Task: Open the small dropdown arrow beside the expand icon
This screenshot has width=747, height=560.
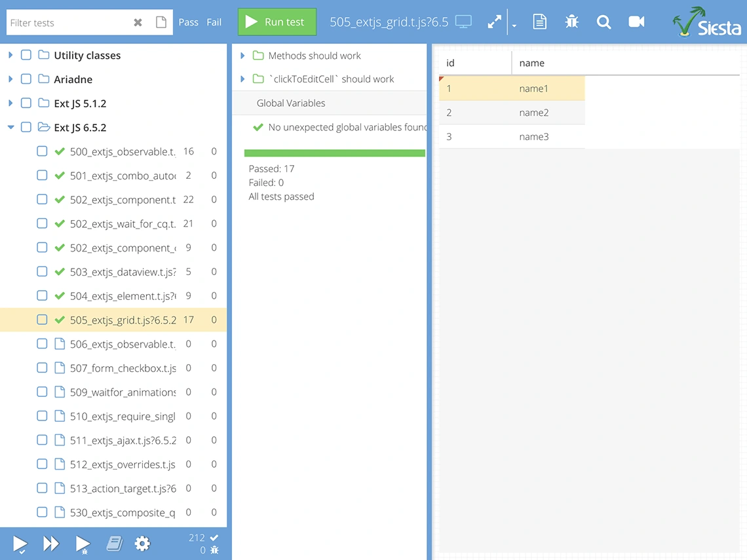Action: [514, 26]
